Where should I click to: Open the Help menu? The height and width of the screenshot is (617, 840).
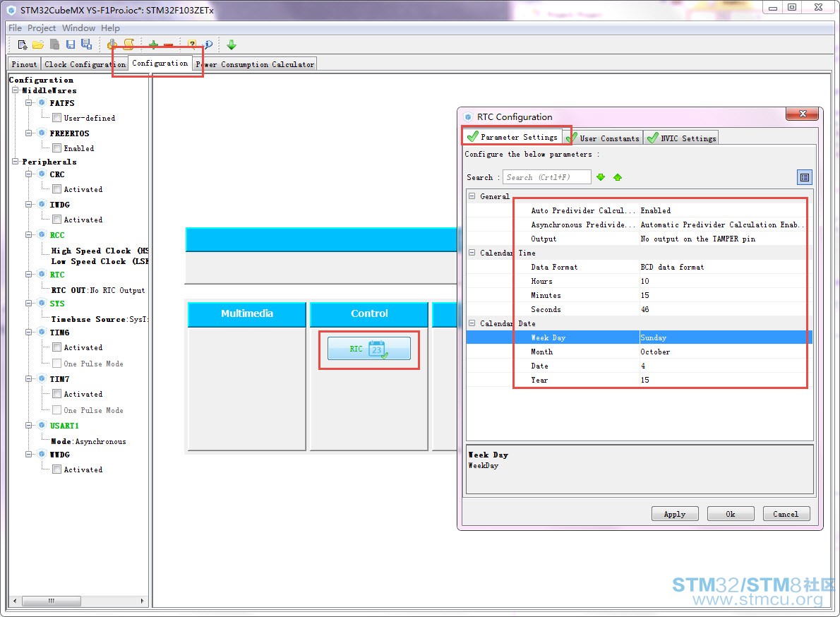coord(110,28)
